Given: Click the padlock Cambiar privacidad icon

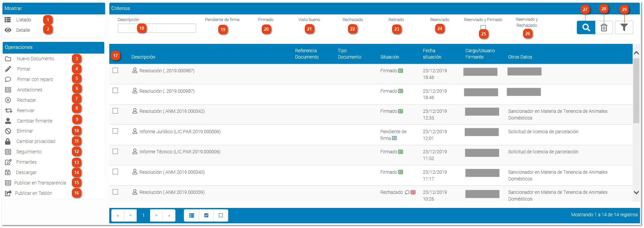Looking at the screenshot, I should click(x=8, y=141).
